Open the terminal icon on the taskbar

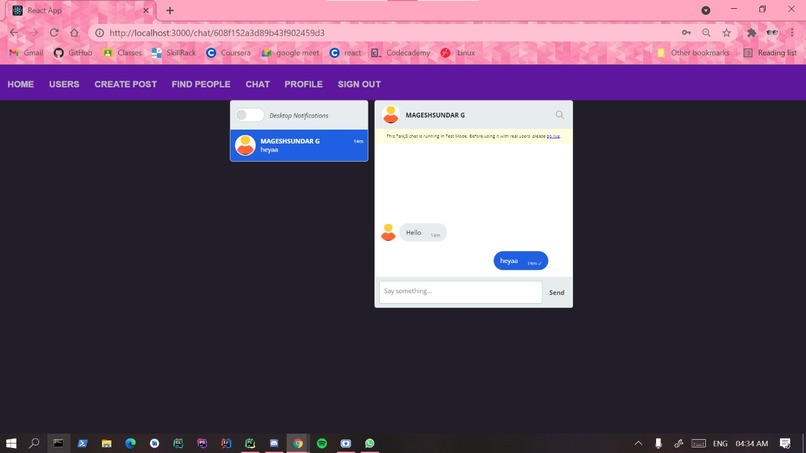(x=58, y=443)
